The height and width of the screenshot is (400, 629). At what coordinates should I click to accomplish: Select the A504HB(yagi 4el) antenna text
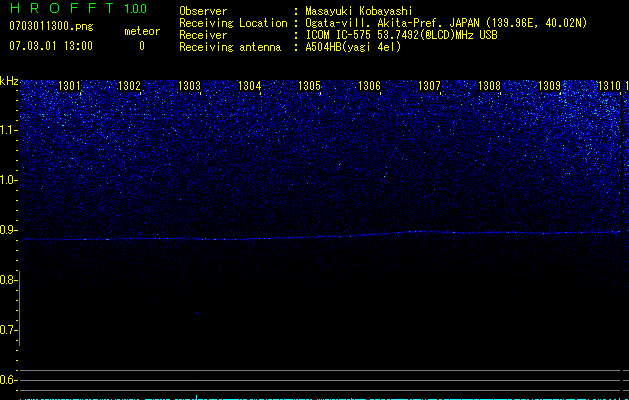coord(353,47)
